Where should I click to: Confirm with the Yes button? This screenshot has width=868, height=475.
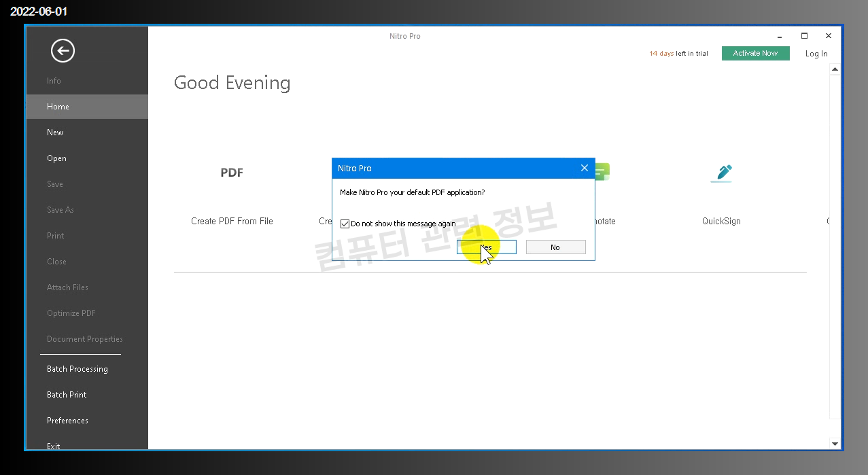coord(486,247)
